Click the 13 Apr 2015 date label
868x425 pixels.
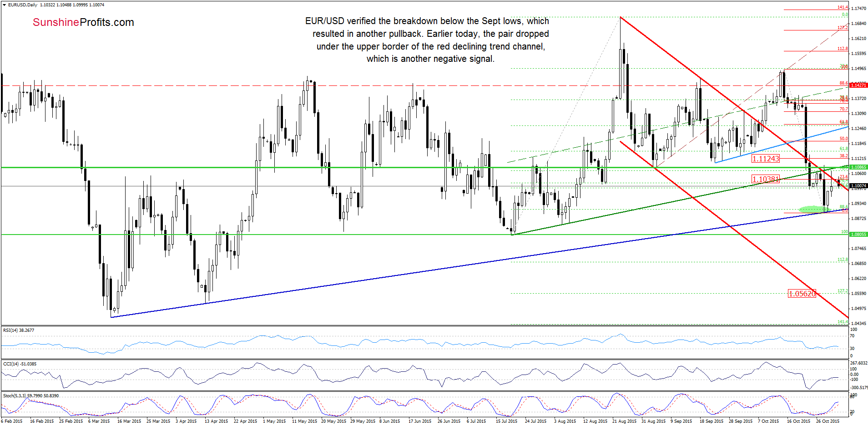pos(216,421)
